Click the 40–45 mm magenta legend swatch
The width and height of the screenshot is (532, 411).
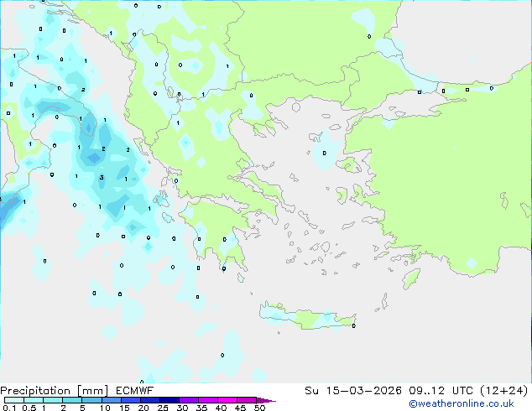pos(227,400)
